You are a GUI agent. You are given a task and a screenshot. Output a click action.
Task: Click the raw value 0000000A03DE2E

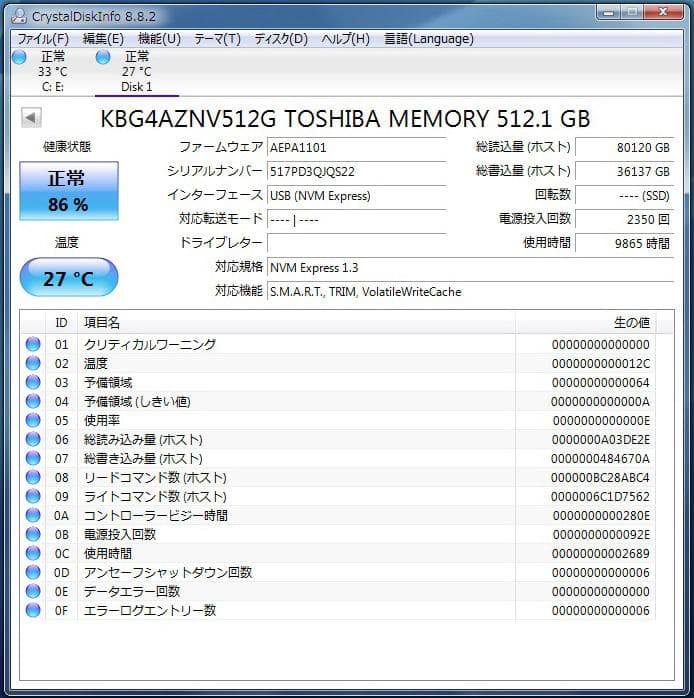601,440
